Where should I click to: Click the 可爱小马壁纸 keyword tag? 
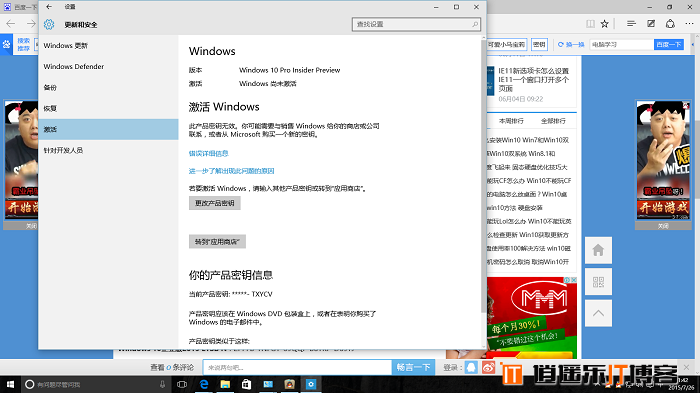click(x=506, y=44)
